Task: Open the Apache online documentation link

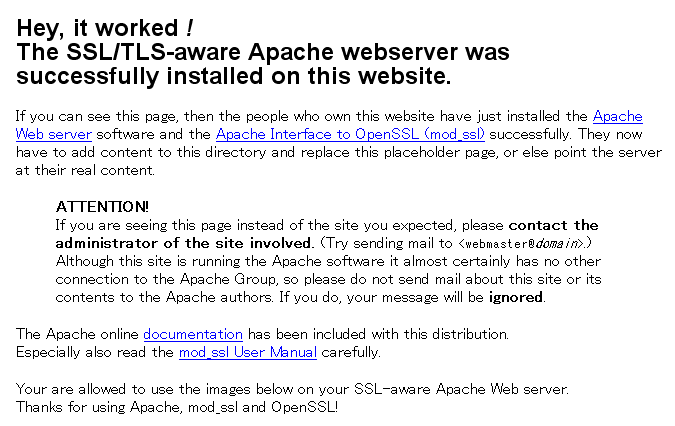Action: (193, 334)
